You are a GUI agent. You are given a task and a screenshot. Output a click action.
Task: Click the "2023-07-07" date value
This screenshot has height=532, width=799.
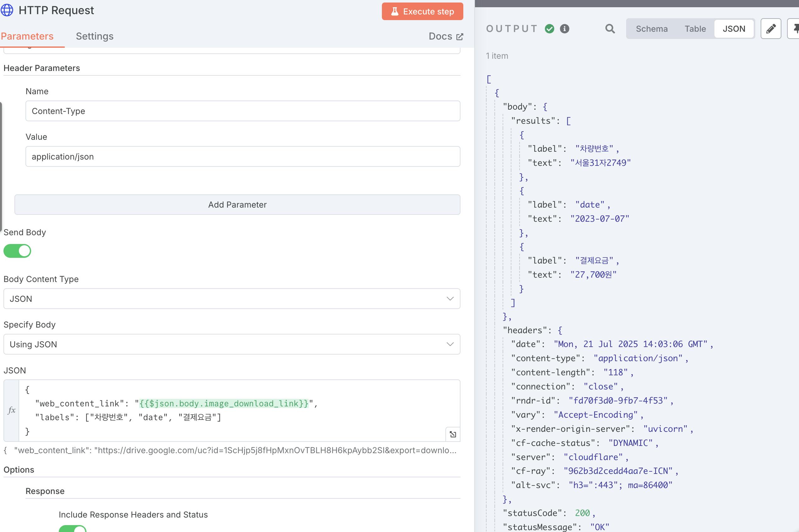click(x=600, y=219)
